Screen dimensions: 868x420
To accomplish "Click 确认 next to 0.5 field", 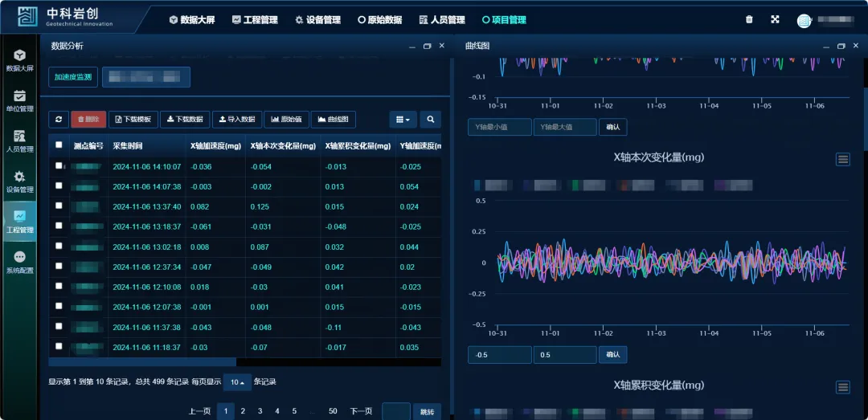I will [x=612, y=355].
